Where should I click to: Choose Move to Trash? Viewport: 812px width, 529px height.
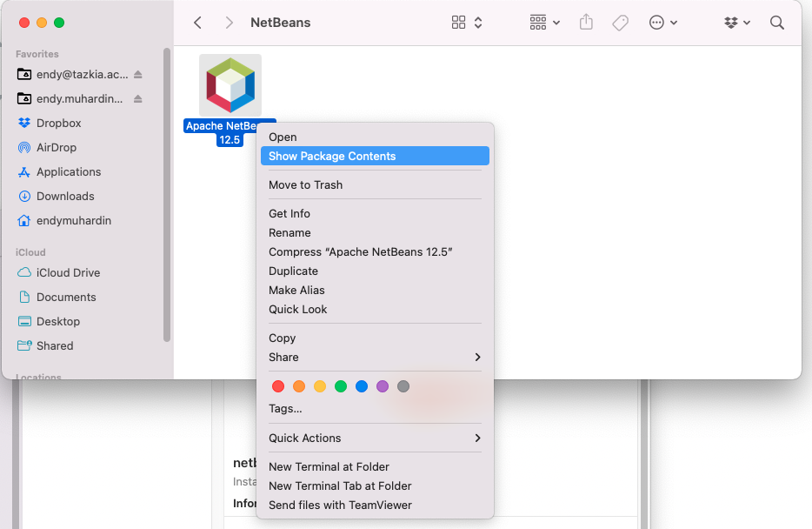(x=375, y=185)
